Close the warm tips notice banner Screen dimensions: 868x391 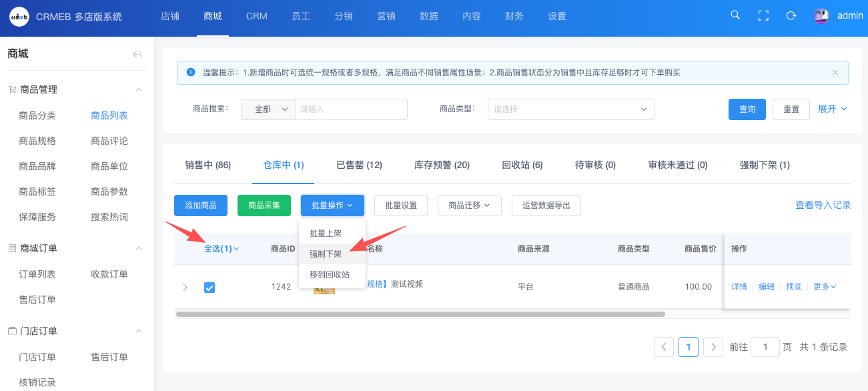(x=835, y=72)
